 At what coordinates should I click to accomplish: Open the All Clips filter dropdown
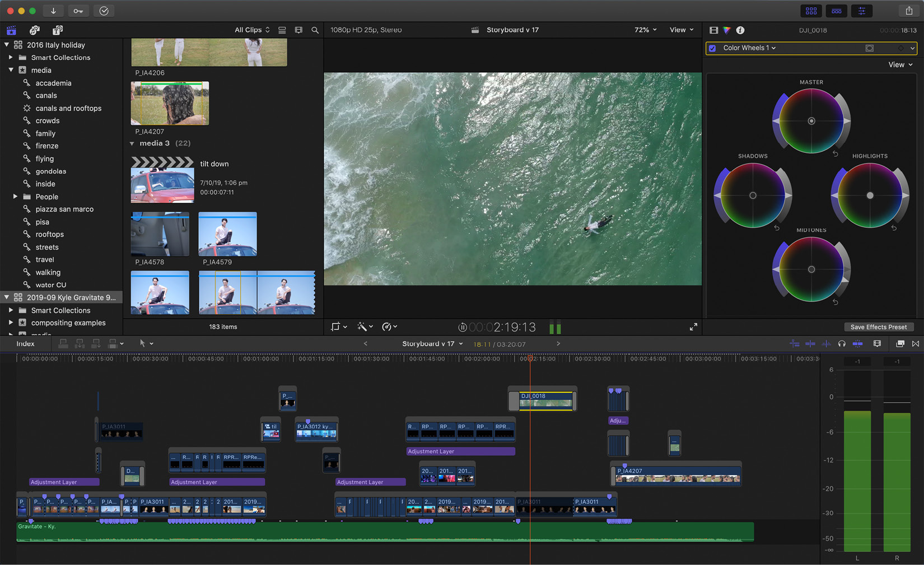click(252, 30)
